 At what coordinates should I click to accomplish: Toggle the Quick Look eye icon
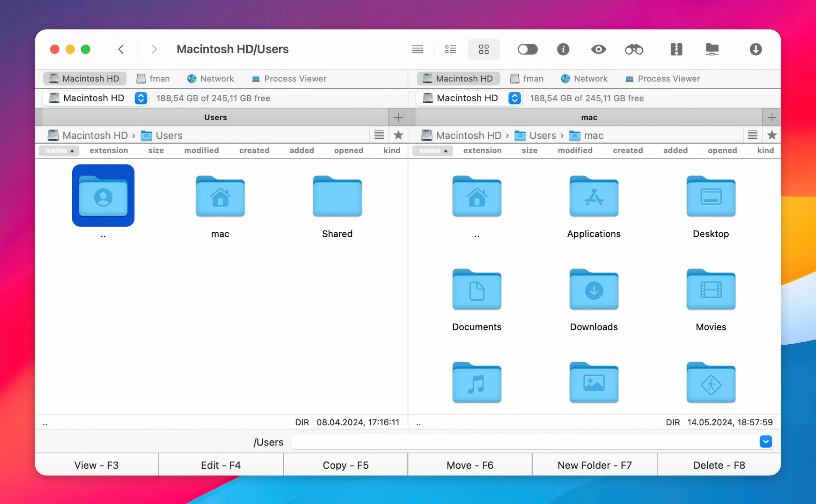599,49
